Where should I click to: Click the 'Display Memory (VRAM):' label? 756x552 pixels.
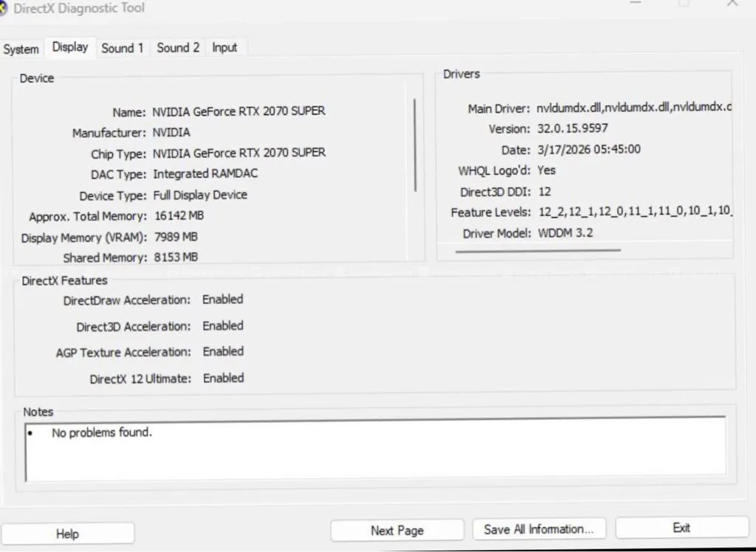[x=84, y=238]
